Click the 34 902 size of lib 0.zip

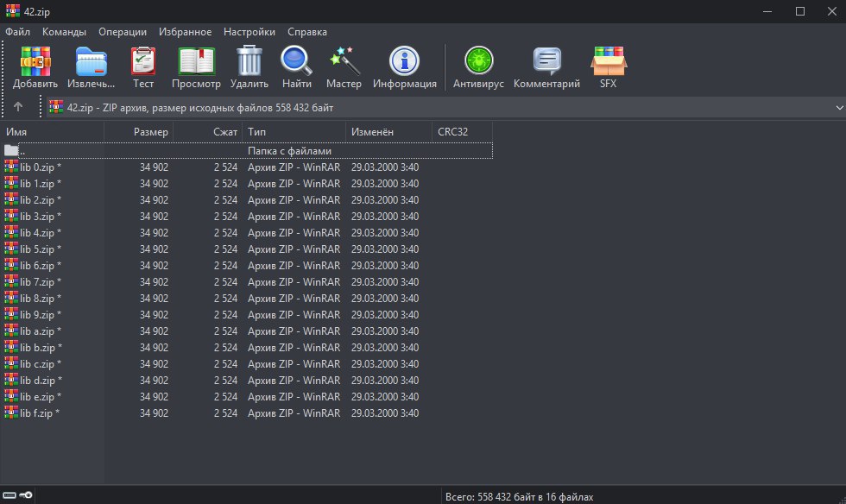(154, 167)
